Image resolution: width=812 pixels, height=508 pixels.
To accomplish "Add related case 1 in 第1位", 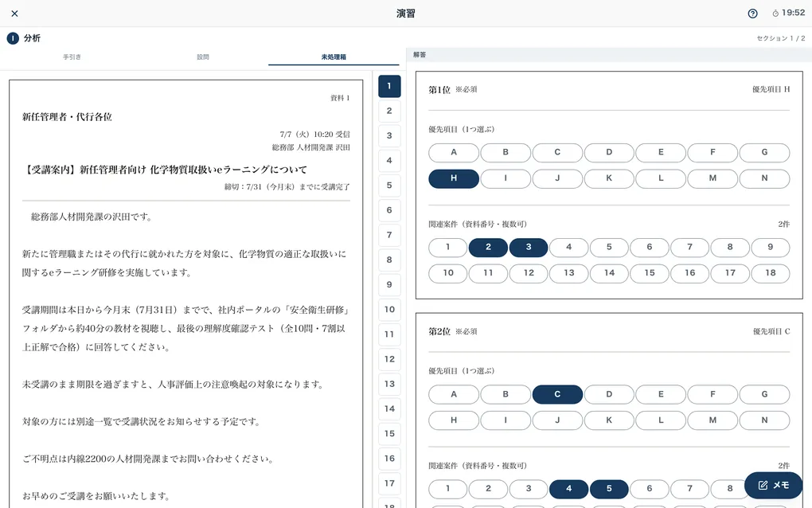I will pos(448,248).
